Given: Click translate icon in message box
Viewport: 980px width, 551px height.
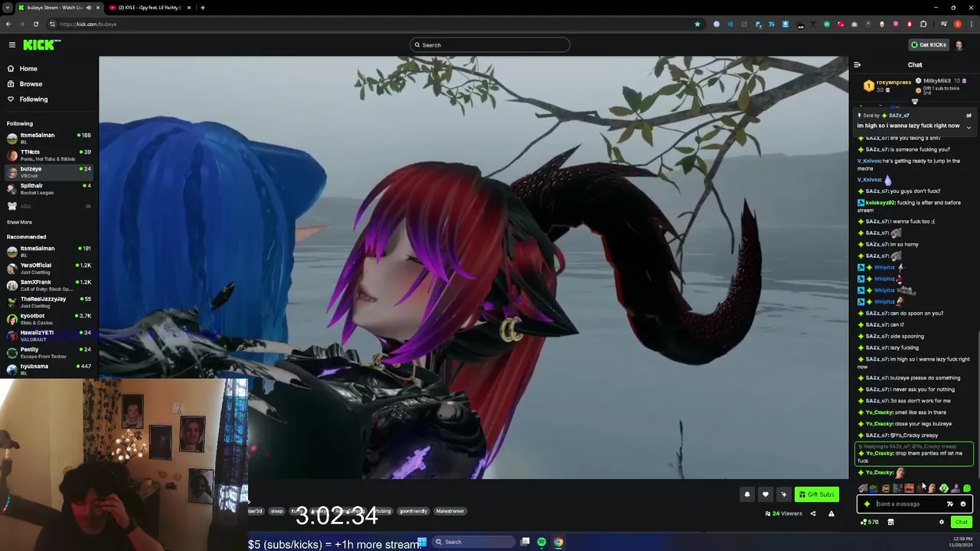Looking at the screenshot, I should 950,504.
